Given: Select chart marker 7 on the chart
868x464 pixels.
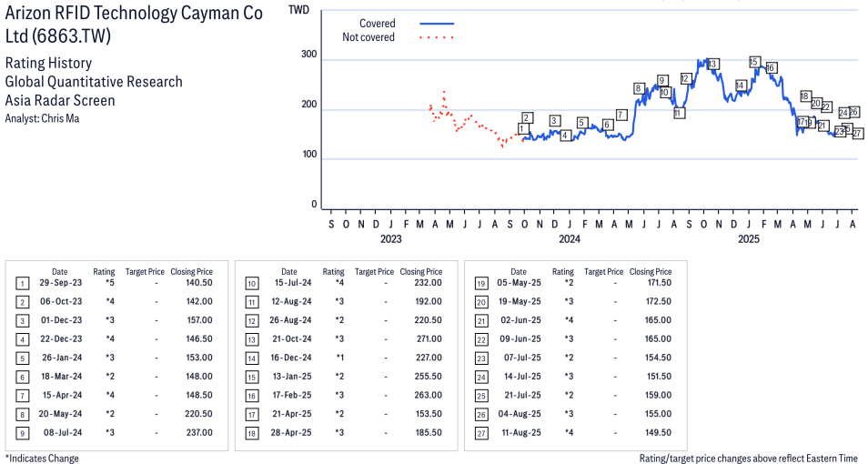Looking at the screenshot, I should coord(621,115).
